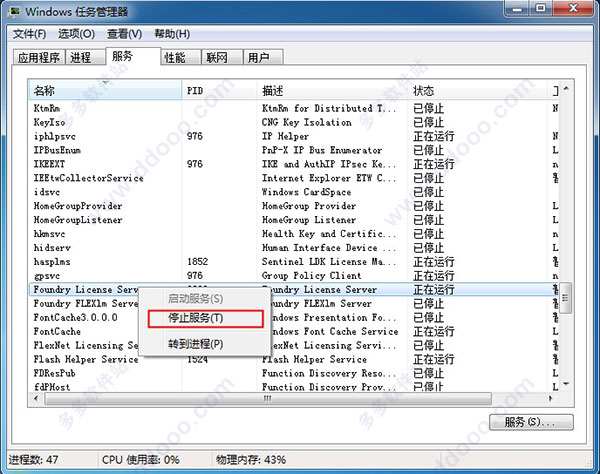
Task: Click description 'Windows CardSpace'
Action: [x=306, y=192]
